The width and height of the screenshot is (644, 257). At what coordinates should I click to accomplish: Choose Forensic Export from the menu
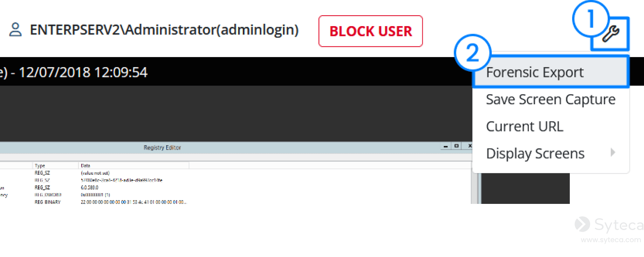point(550,72)
